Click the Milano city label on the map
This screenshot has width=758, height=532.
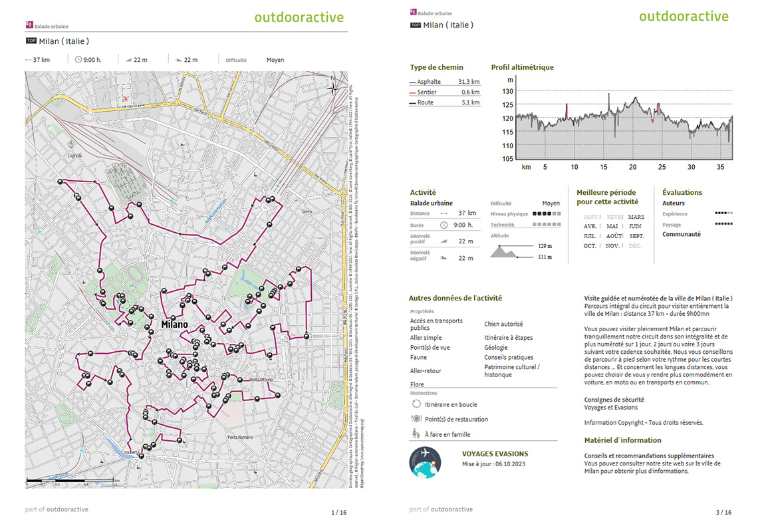[174, 325]
